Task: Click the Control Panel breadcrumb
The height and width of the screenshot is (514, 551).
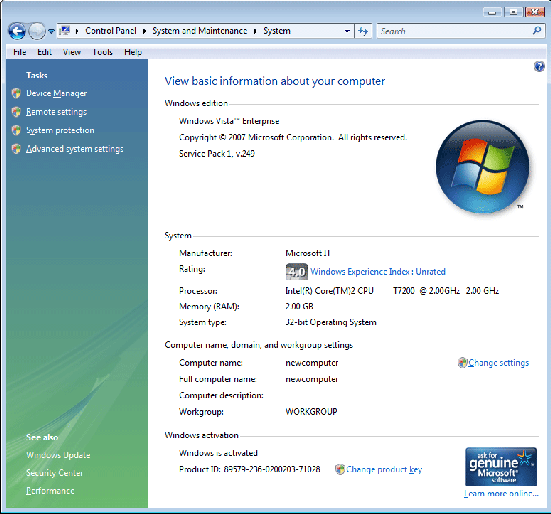Action: click(111, 31)
